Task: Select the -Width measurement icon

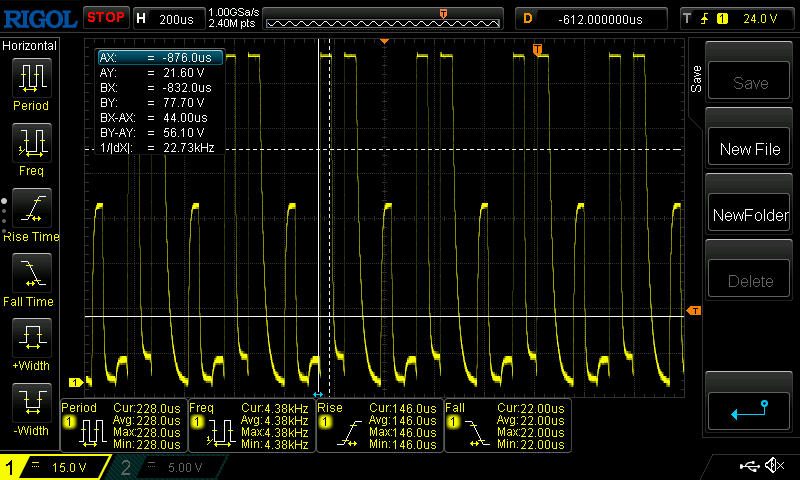Action: click(32, 402)
